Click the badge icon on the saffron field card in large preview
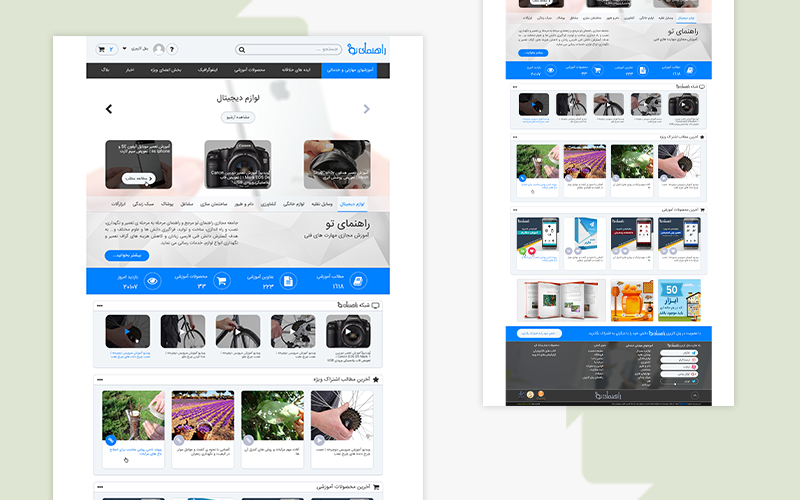The height and width of the screenshot is (500, 800). 179,440
